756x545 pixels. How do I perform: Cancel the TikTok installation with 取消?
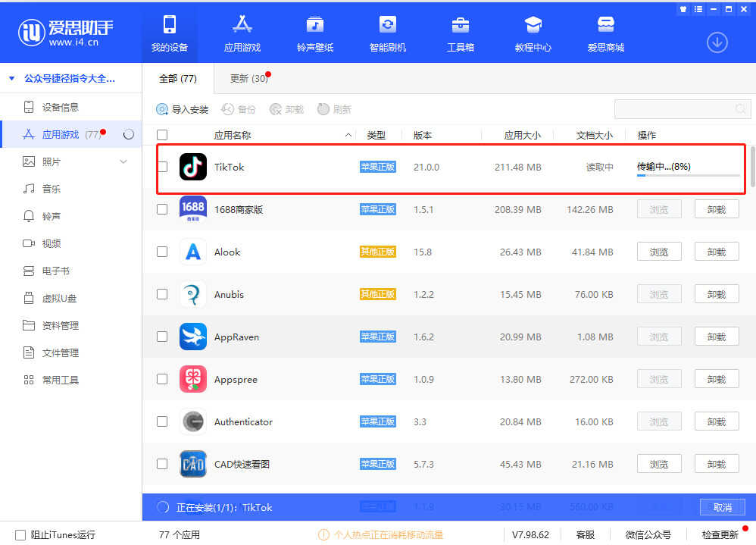(722, 507)
